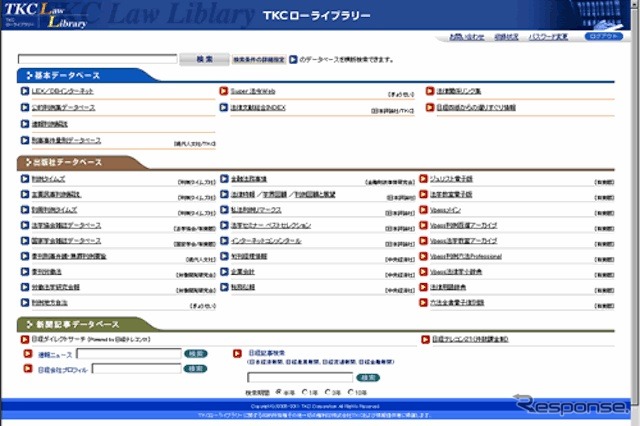The width and height of the screenshot is (640, 426).
Task: Click the blue arrow icon beside 企業会計
Action: [224, 272]
